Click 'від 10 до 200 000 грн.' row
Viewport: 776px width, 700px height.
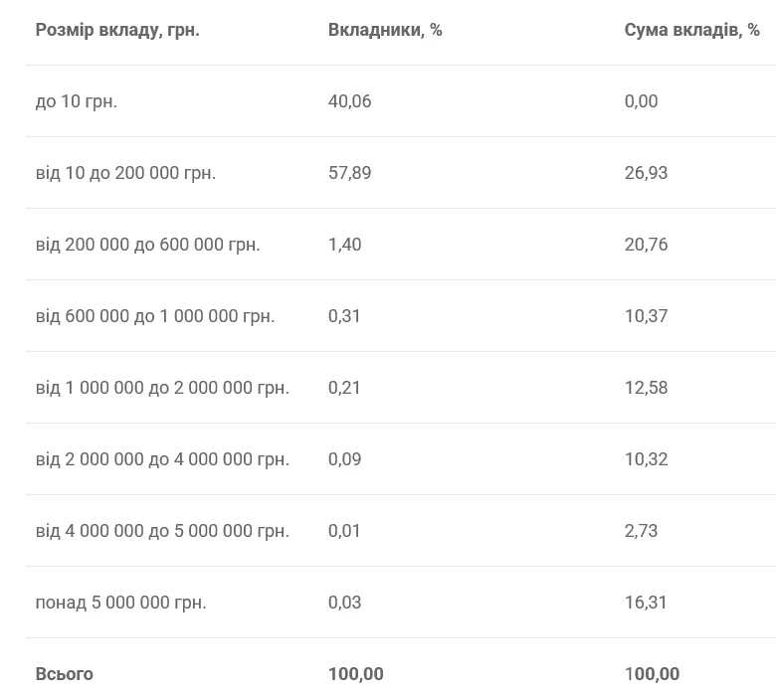[x=125, y=173]
